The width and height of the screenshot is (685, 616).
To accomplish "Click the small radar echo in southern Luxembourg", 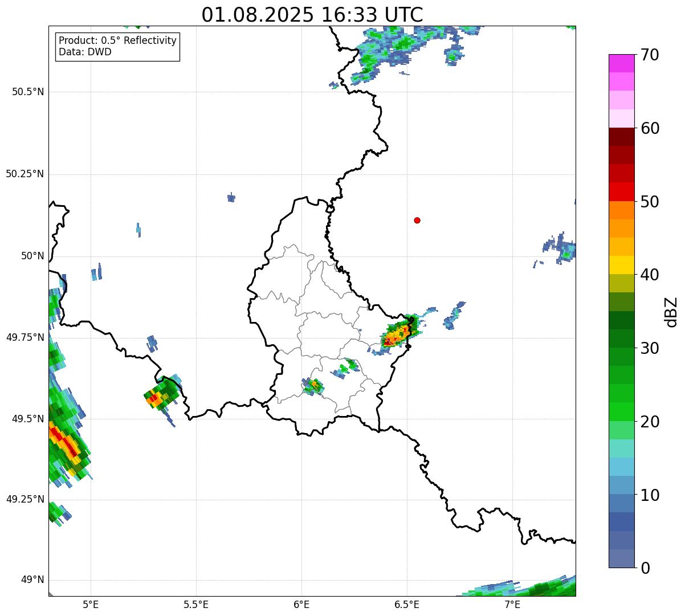I will [x=313, y=386].
